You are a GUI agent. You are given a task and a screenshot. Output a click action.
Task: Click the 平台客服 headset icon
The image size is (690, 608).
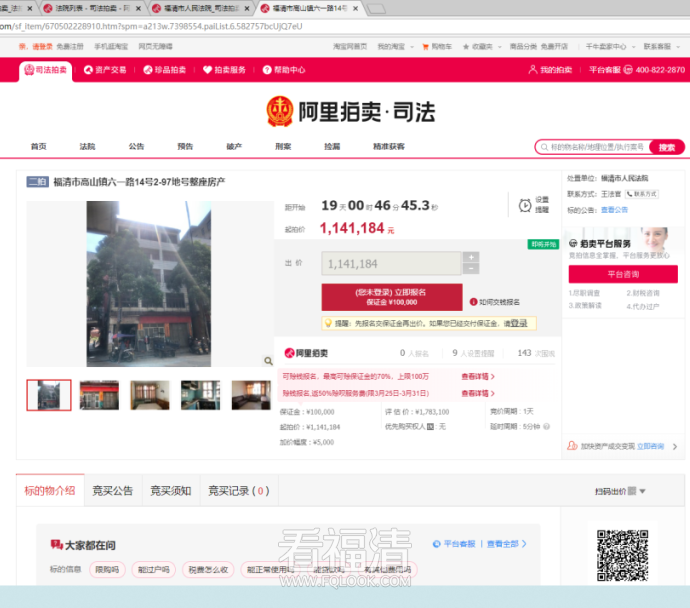coord(628,70)
